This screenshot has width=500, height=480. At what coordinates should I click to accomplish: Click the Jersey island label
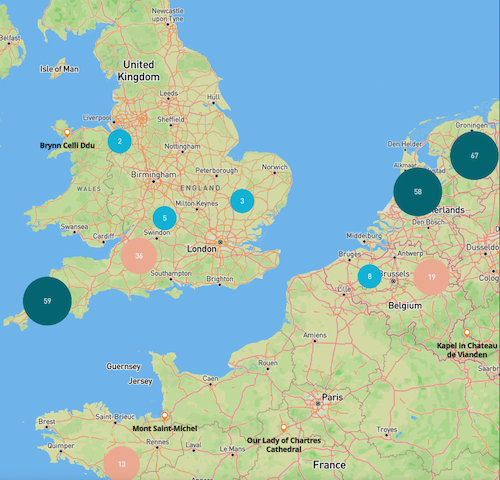coord(141,381)
